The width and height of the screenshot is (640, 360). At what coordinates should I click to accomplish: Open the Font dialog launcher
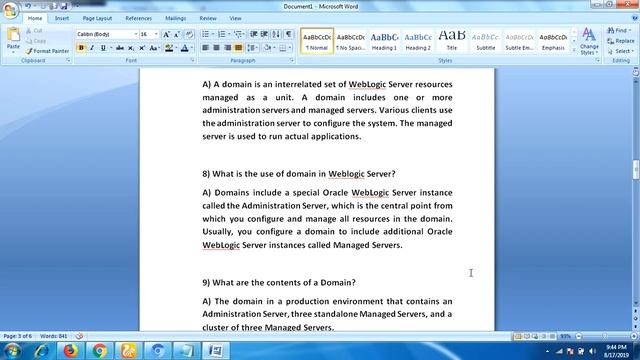pyautogui.click(x=192, y=60)
